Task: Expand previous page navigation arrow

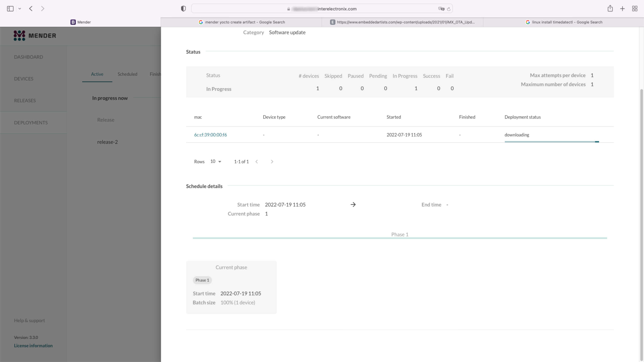Action: [256, 161]
